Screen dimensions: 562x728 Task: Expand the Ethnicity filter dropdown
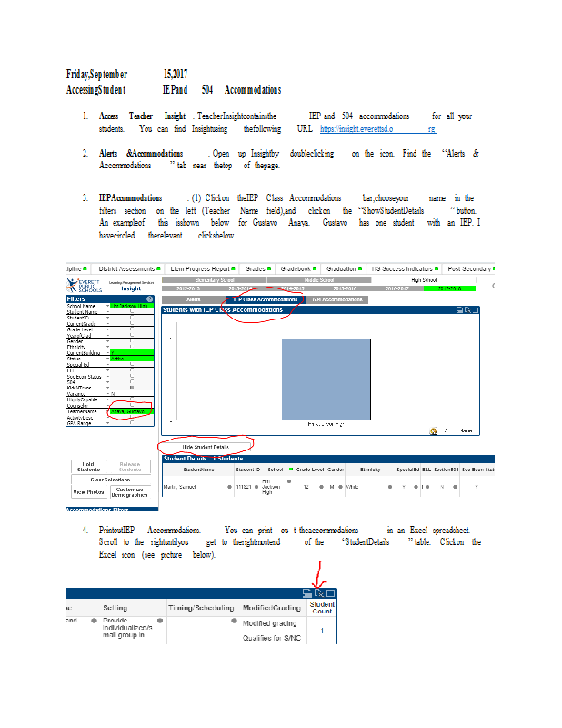point(107,347)
